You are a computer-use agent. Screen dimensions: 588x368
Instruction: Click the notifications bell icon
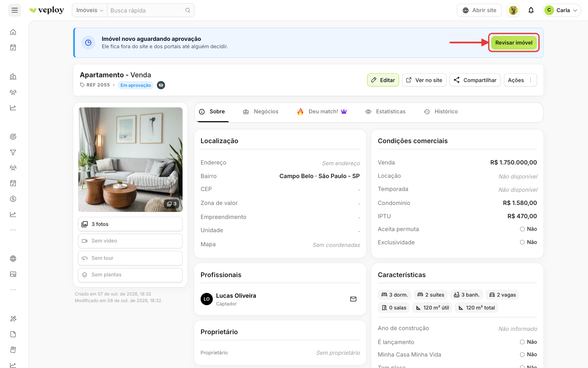(x=531, y=10)
